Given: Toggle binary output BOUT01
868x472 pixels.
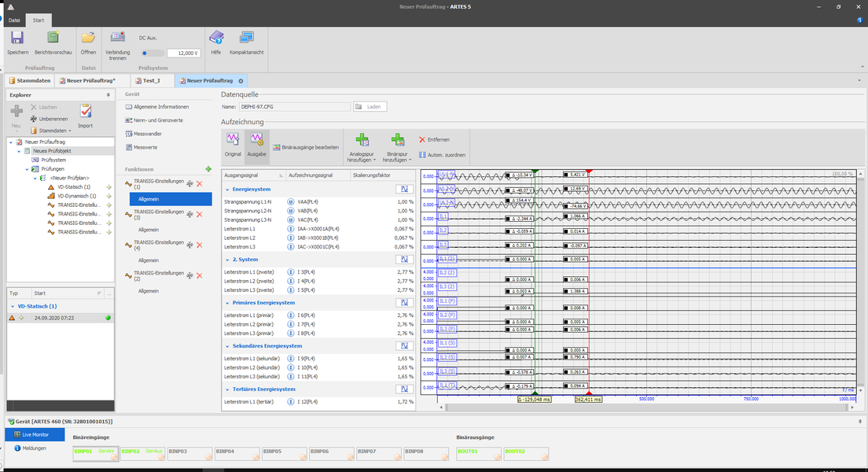Looking at the screenshot, I should click(x=479, y=454).
